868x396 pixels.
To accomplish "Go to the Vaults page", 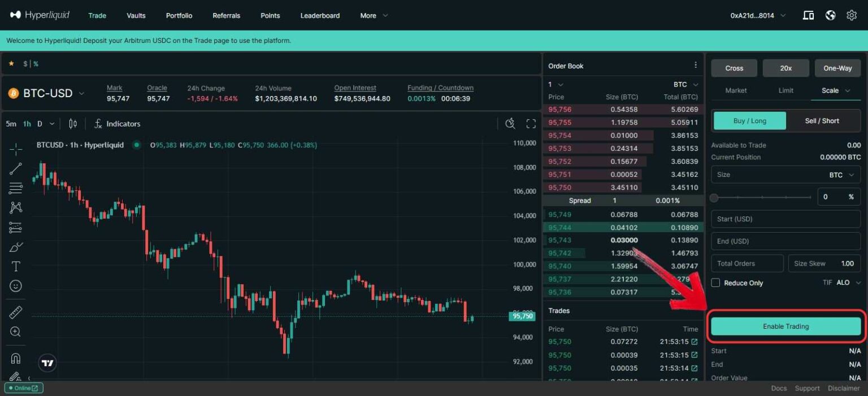I will click(136, 16).
